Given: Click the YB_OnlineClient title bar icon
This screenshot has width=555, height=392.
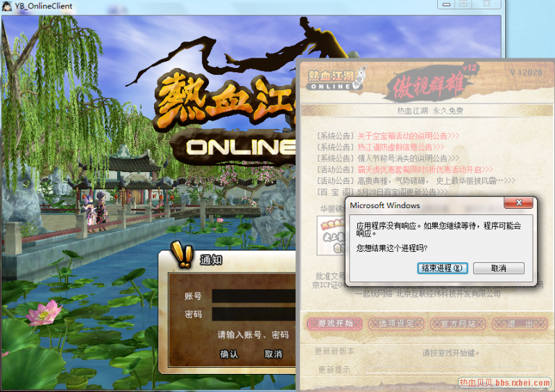Looking at the screenshot, I should [x=8, y=6].
